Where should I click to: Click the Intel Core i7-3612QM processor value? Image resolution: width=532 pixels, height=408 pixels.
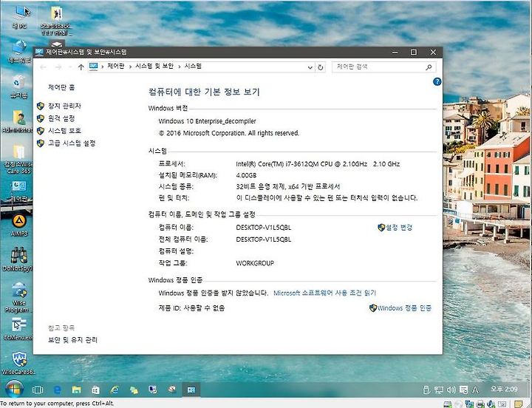tap(318, 164)
